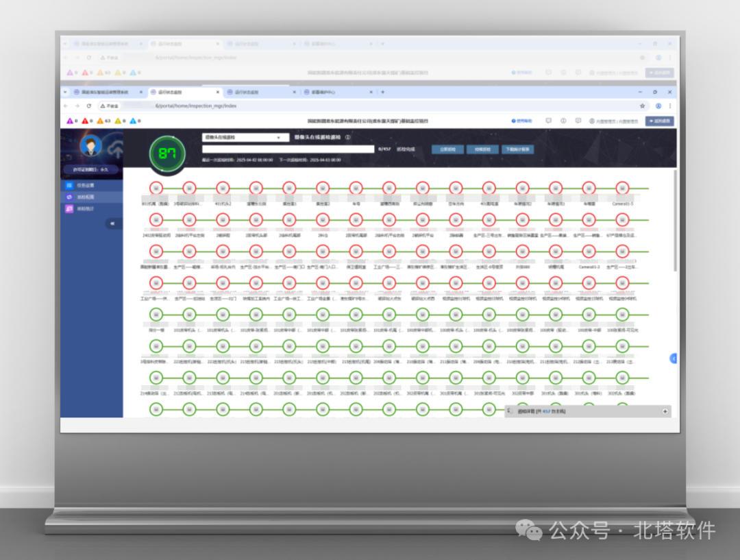Open the 摄像头在线巡检 dropdown selector
This screenshot has height=560, width=740.
coord(245,137)
